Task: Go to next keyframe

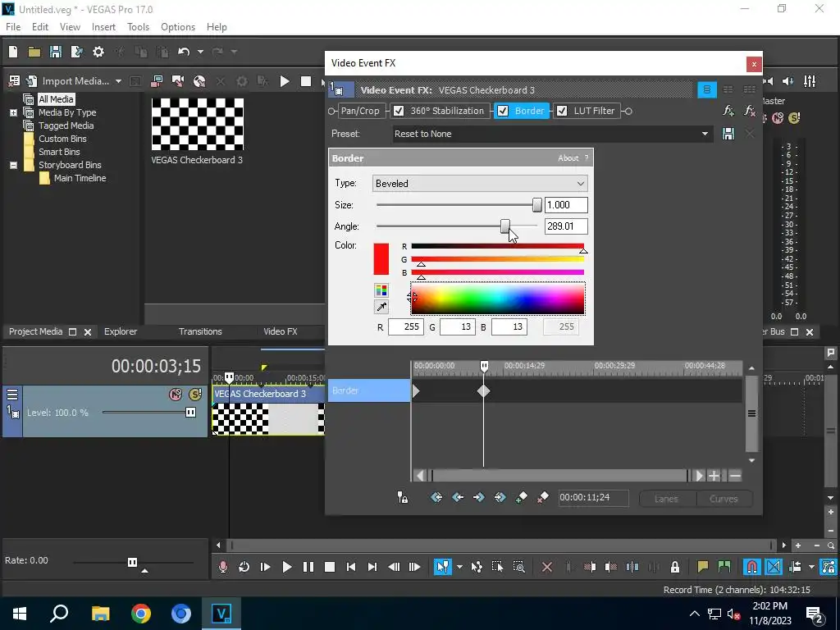Action: [478, 498]
